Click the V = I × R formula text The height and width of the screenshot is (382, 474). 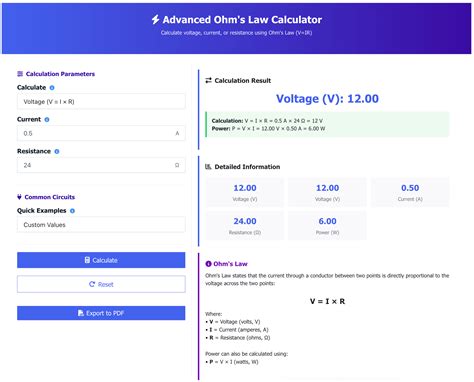tap(327, 301)
